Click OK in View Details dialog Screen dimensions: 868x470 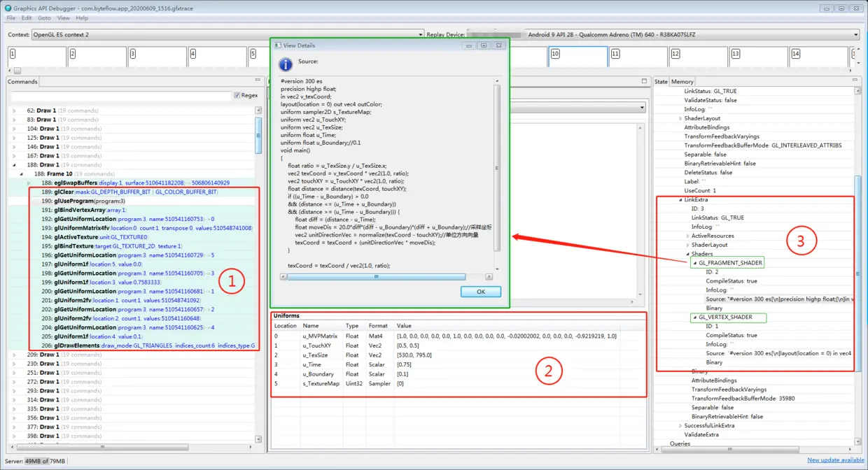(480, 292)
